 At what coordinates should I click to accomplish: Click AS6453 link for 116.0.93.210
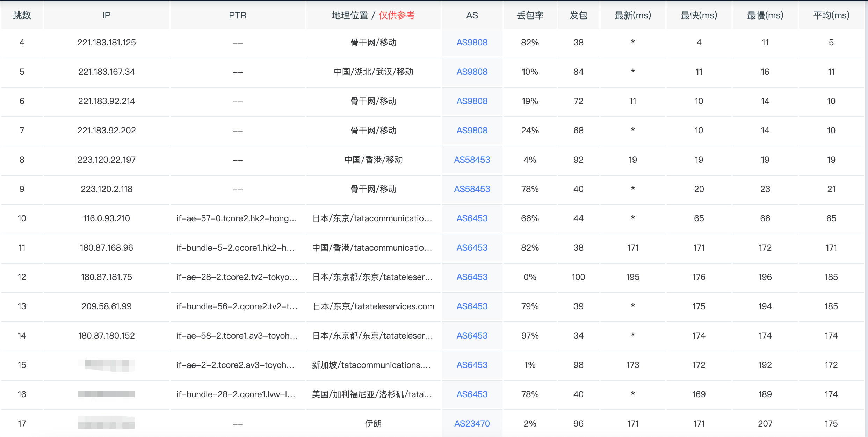click(x=472, y=218)
